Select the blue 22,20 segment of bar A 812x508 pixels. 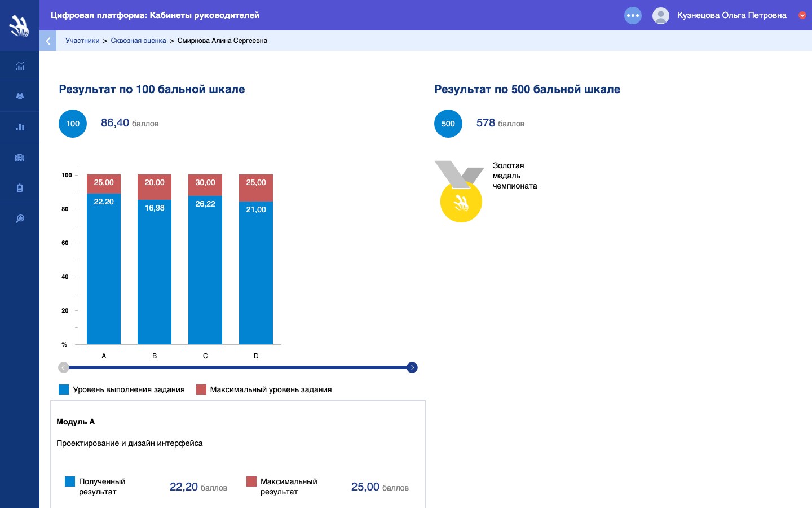point(104,269)
